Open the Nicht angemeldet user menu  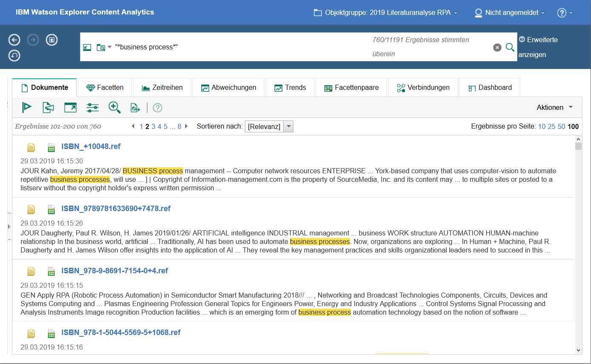pyautogui.click(x=510, y=13)
